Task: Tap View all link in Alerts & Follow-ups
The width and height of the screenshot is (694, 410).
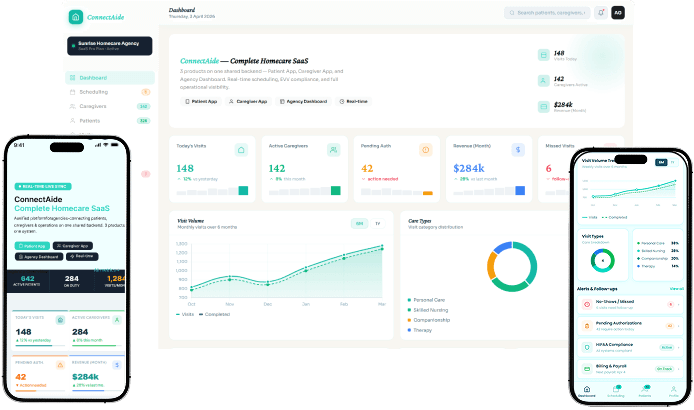Action: (x=677, y=289)
